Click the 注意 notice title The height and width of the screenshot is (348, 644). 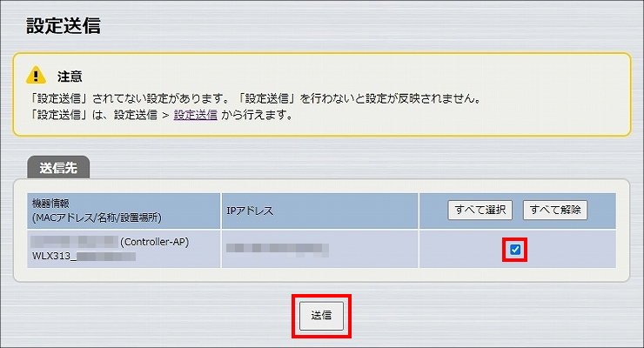[70, 77]
